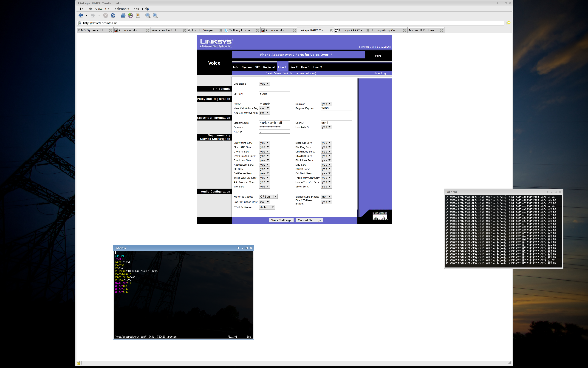Toggle FAX CED Detect Enable select
This screenshot has width=588, height=368.
pos(326,202)
